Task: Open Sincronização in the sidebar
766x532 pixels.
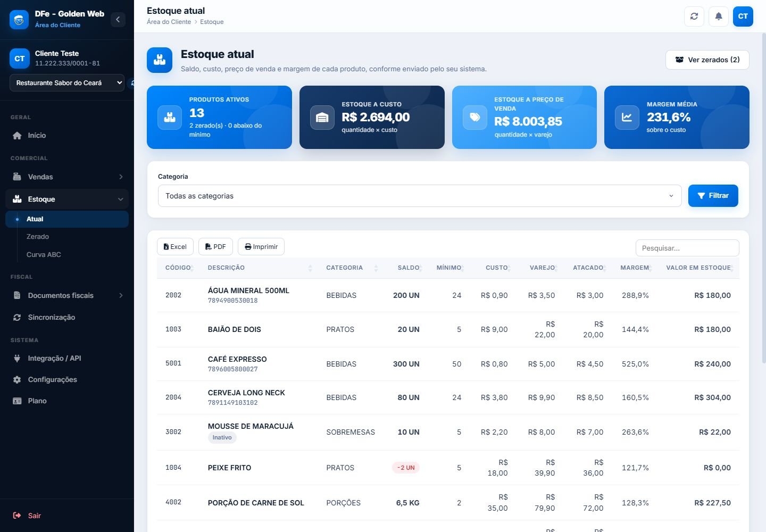Action: pos(67,317)
